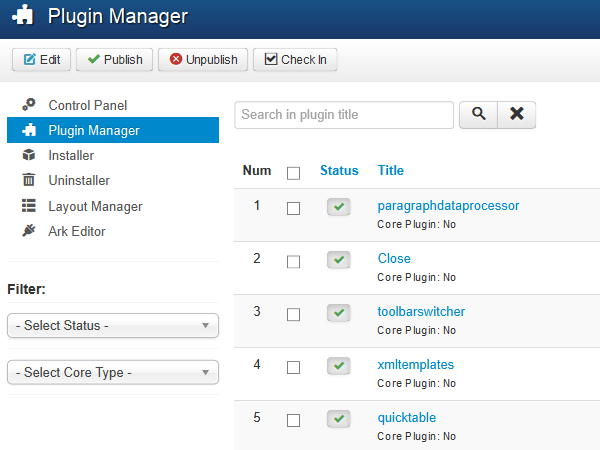Open Layout Manager from sidebar

tap(95, 206)
